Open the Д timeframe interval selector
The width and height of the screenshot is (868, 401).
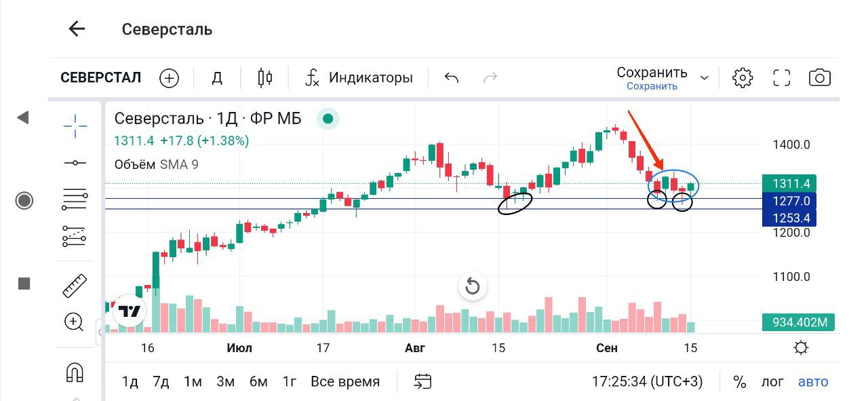(217, 78)
